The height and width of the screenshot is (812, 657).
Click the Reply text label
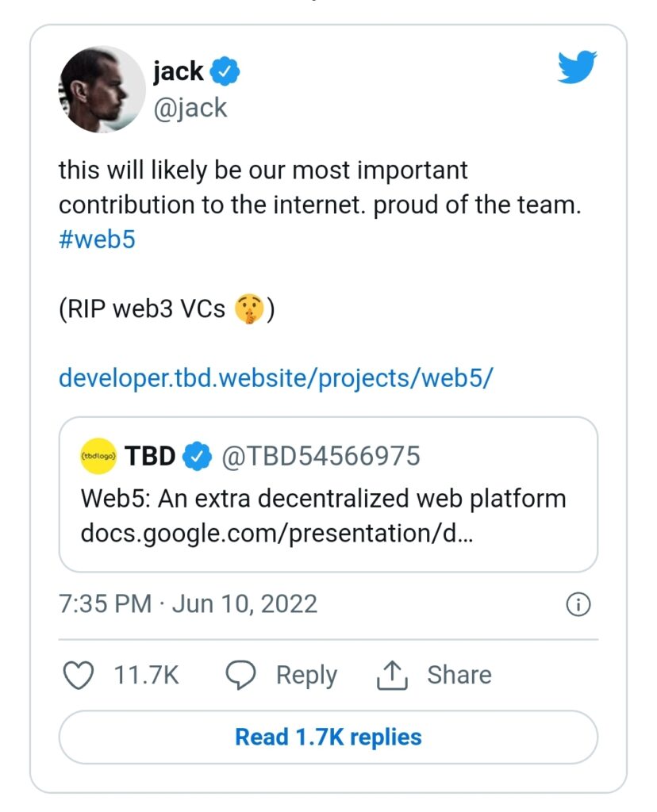point(306,676)
